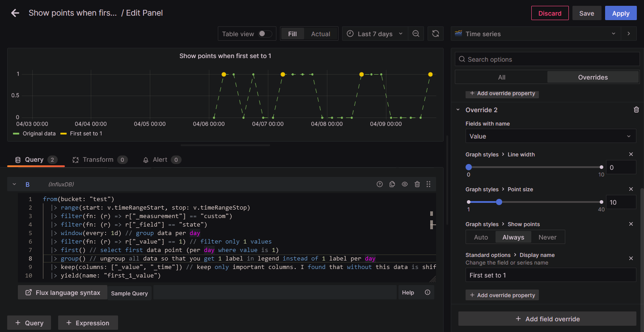Open query B help icon
Screen dimensions: 644x332
(380, 184)
